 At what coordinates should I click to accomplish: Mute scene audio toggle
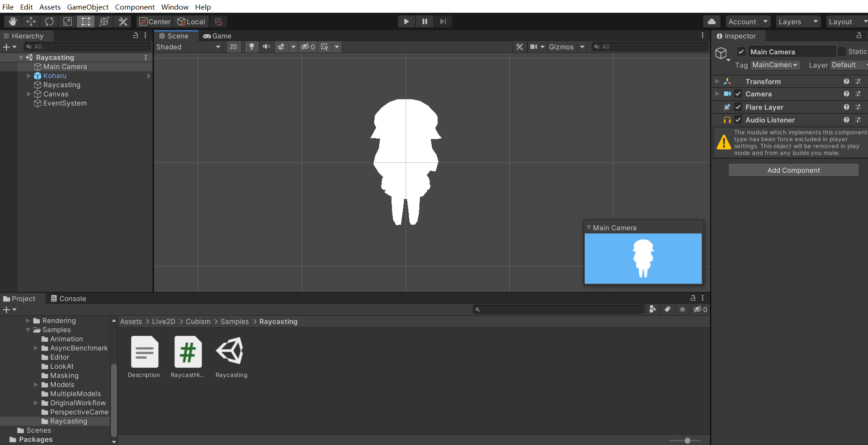click(x=266, y=47)
